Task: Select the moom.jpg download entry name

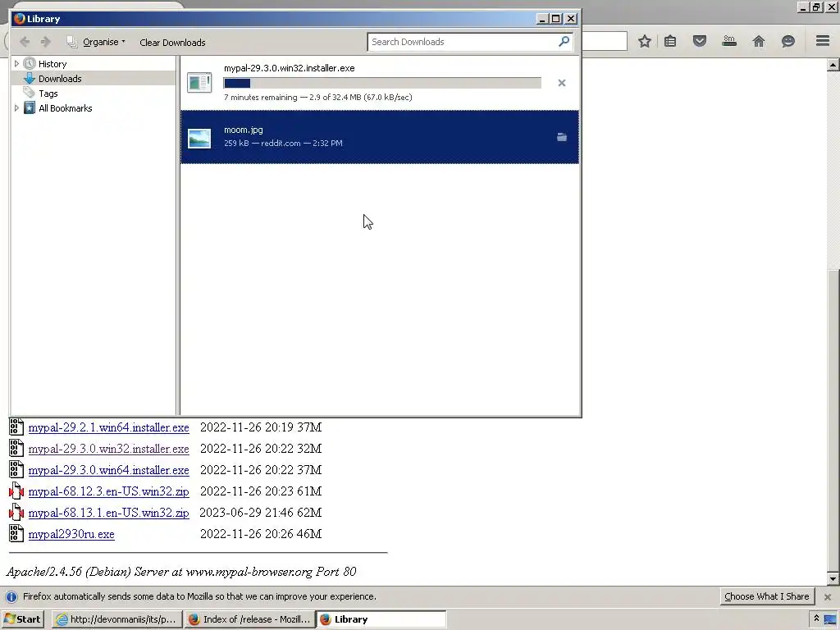Action: point(243,130)
